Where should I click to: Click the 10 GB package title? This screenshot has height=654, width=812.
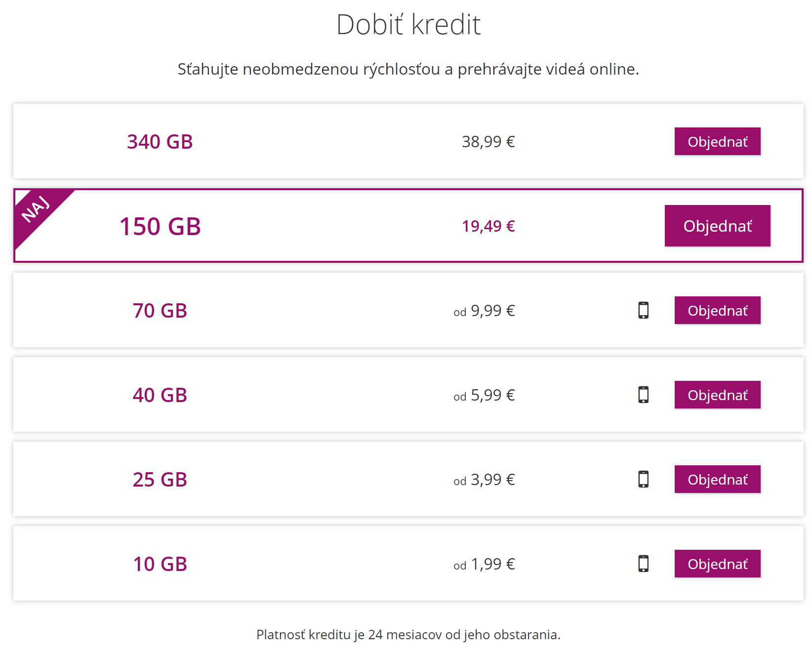click(160, 564)
